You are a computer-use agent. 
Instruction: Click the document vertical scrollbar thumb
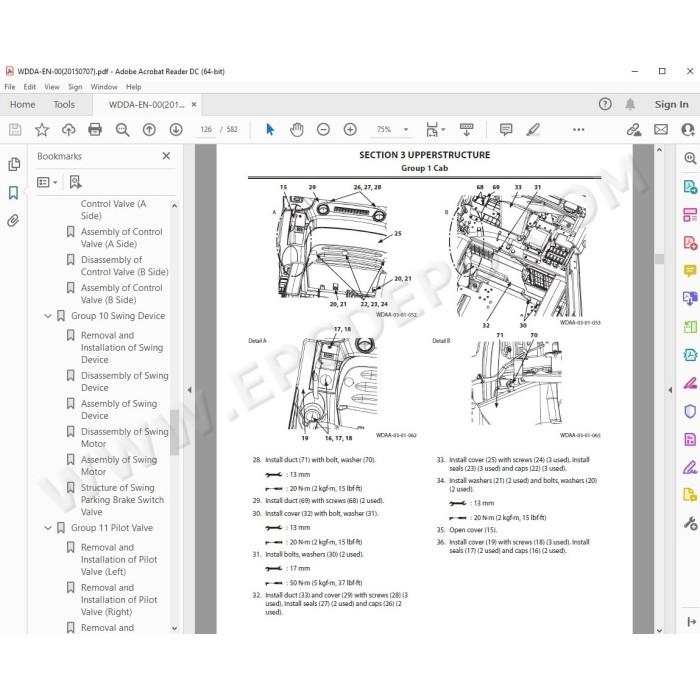point(659,259)
